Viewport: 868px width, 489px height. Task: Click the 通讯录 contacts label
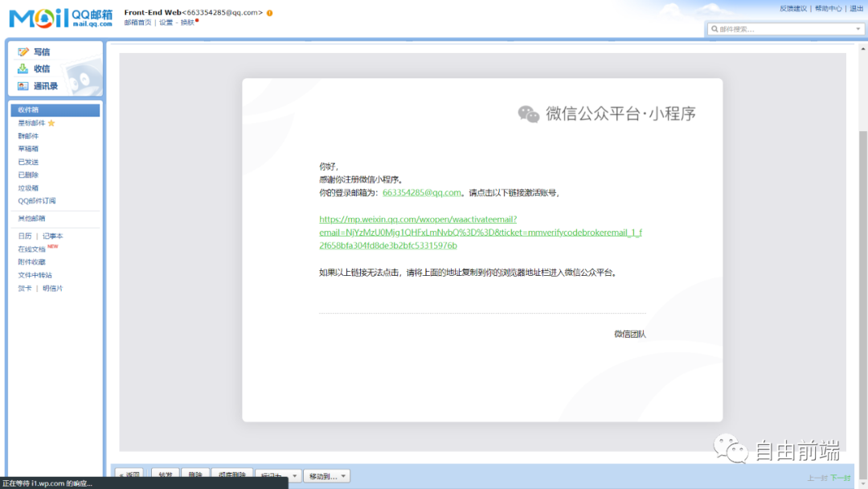coord(45,86)
